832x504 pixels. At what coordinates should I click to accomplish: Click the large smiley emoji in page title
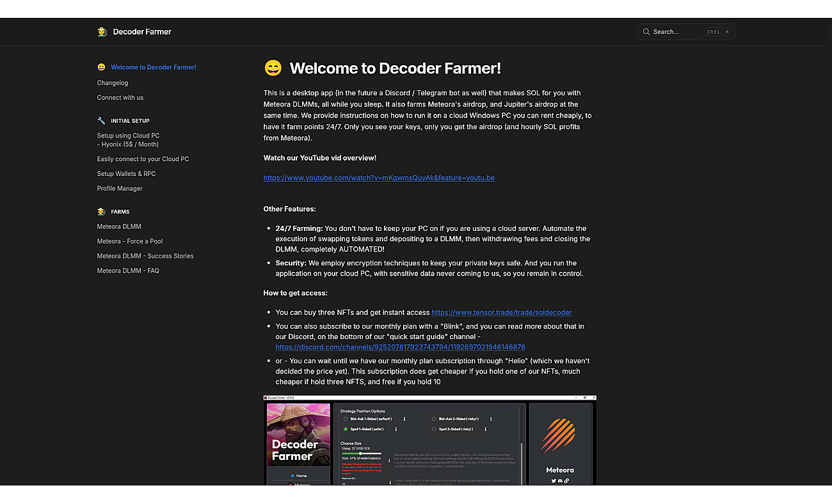(273, 68)
